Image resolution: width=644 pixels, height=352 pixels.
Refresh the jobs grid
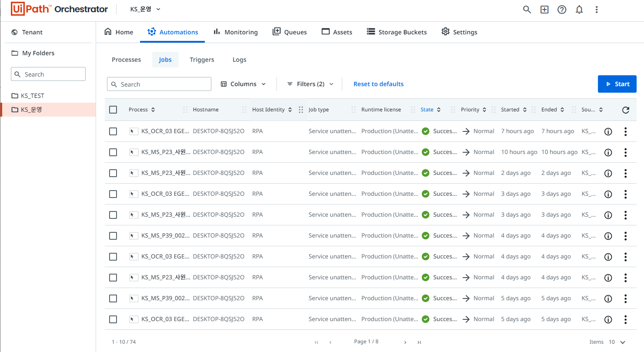pyautogui.click(x=625, y=110)
